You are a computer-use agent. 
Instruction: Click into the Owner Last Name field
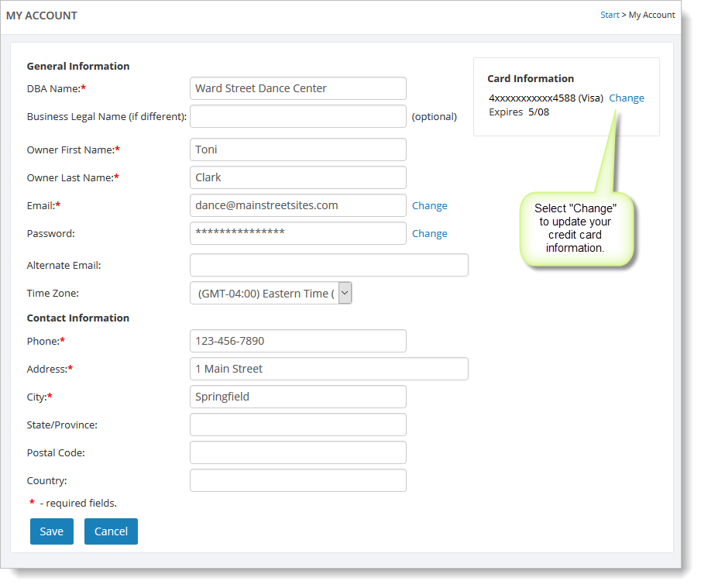[297, 177]
